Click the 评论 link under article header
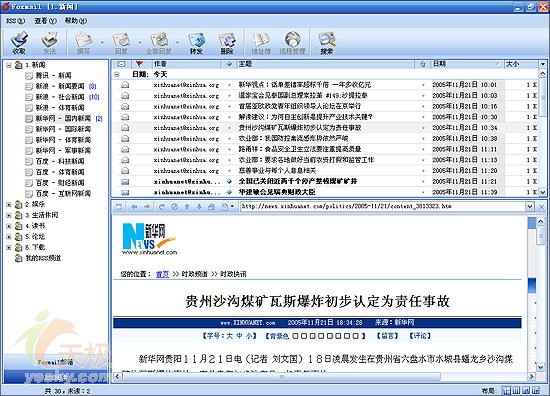550x396 pixels. coord(420,336)
